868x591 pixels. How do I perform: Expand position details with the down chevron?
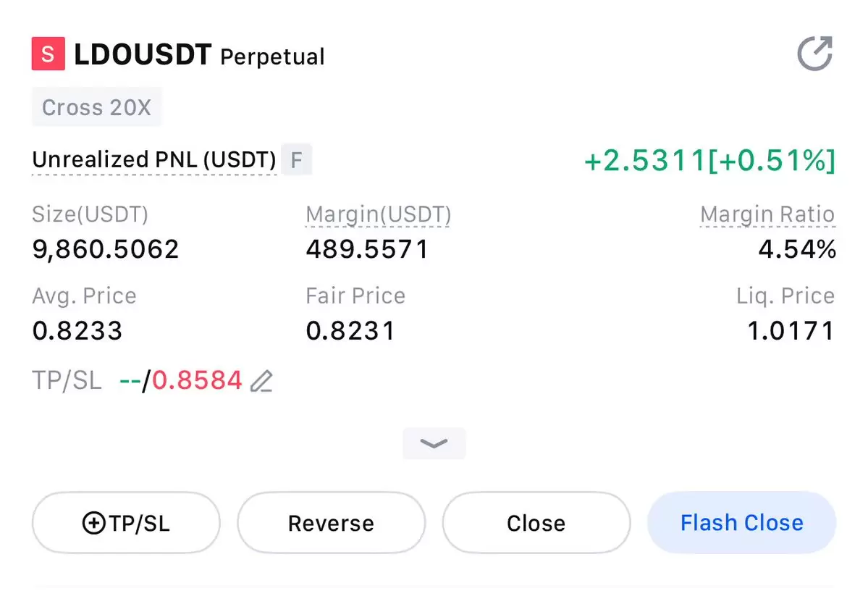pos(434,443)
